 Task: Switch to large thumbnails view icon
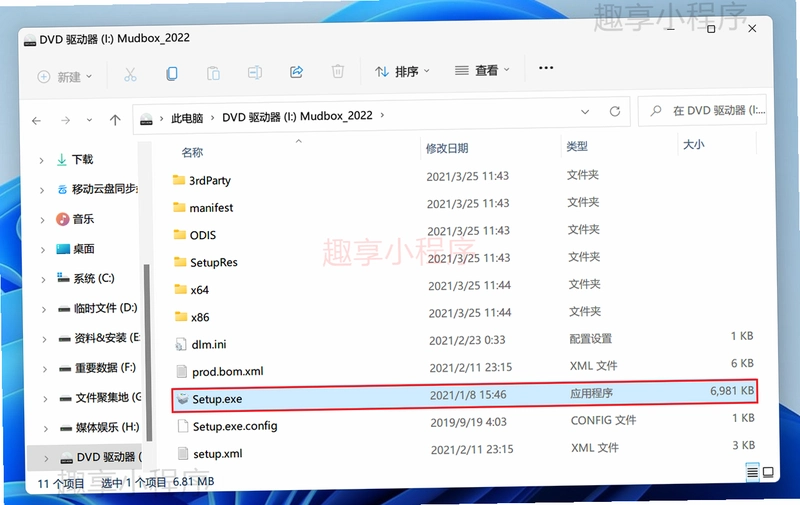coord(768,472)
